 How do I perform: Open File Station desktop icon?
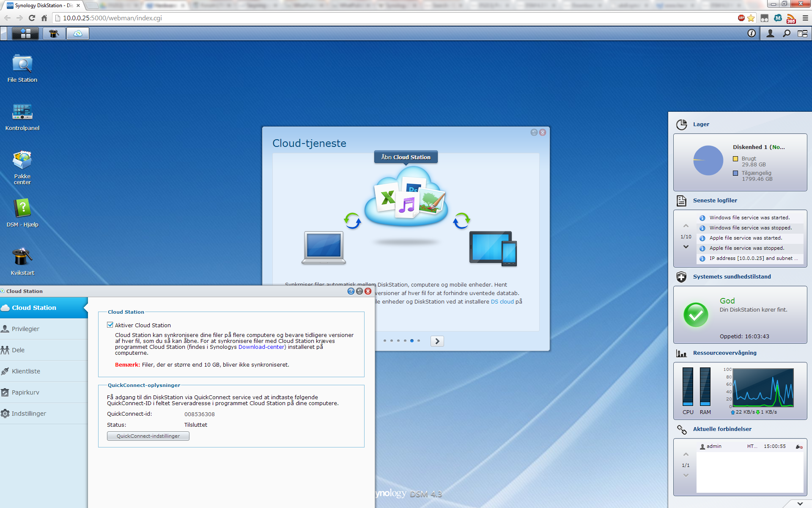(22, 68)
